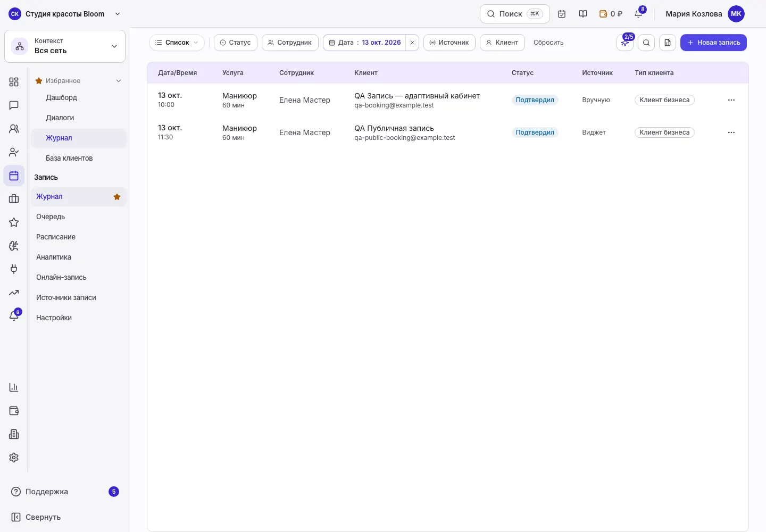This screenshot has height=532, width=766.
Task: Open the plug integrations icon in left rail
Action: point(14,269)
